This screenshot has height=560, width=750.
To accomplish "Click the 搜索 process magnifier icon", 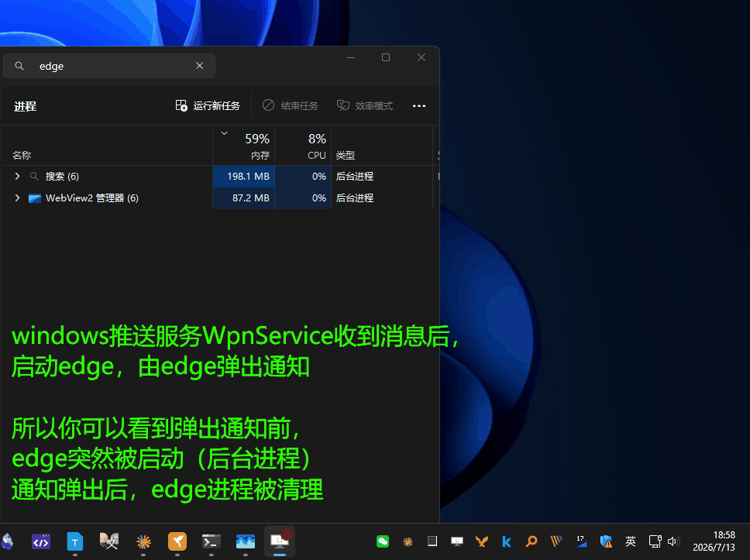I will (34, 177).
